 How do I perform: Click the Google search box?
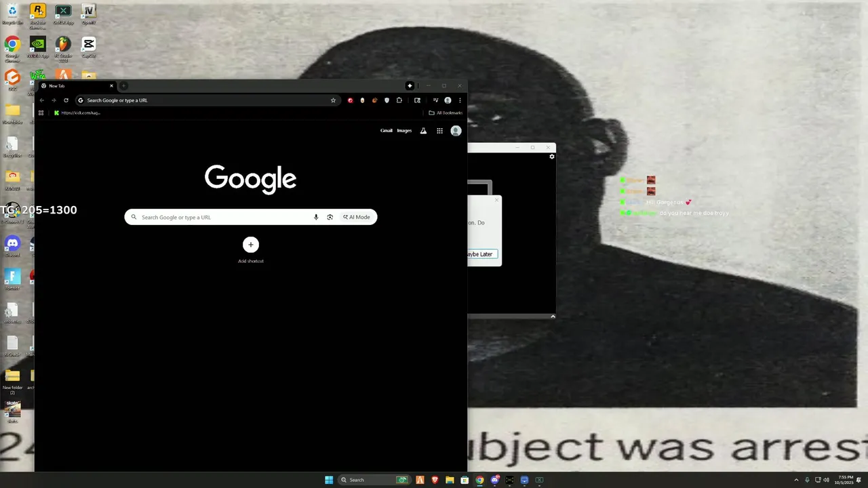[250, 217]
